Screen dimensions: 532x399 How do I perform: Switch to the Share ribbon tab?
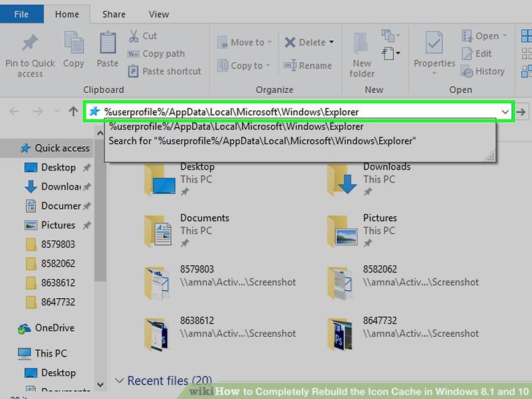pyautogui.click(x=114, y=15)
